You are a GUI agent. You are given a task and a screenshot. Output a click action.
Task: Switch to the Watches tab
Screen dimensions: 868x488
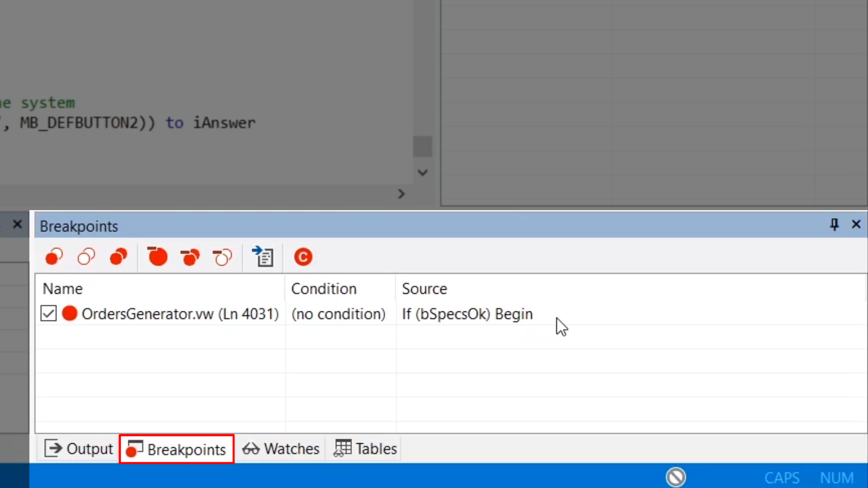pyautogui.click(x=281, y=449)
